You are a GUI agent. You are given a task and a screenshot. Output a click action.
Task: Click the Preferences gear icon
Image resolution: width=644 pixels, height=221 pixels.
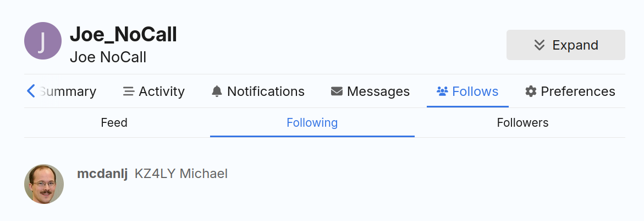coord(531,91)
